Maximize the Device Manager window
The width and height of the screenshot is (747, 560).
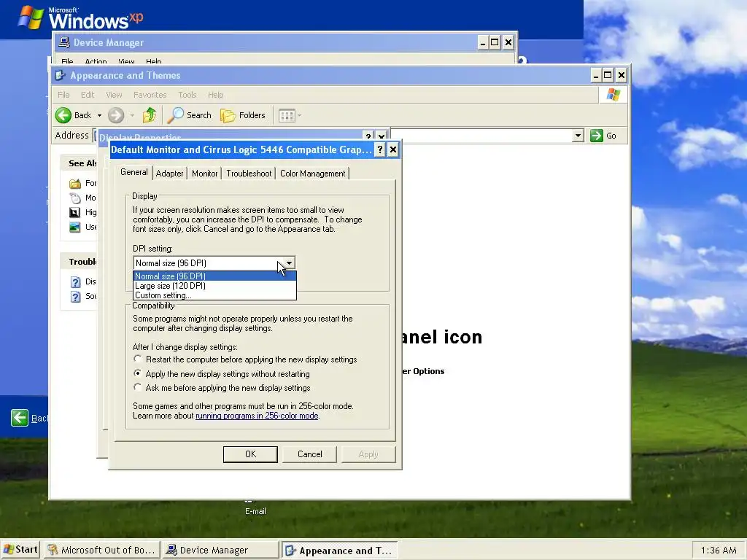point(495,42)
